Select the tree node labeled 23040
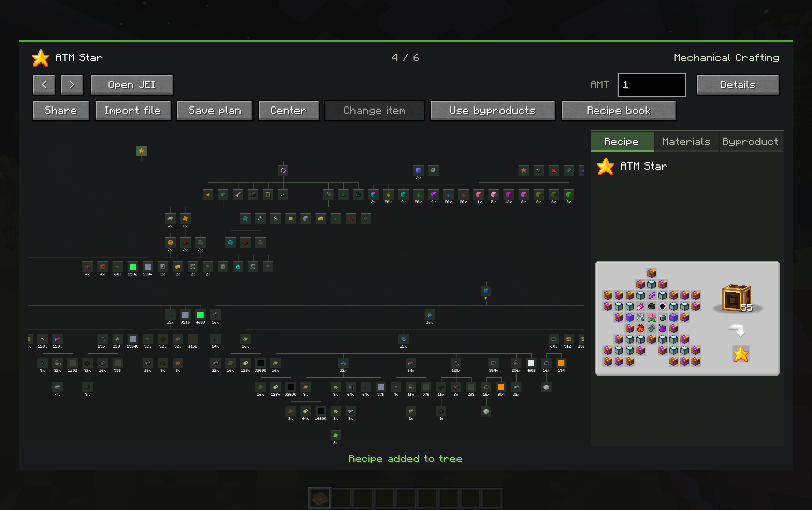The width and height of the screenshot is (812, 510). [x=133, y=339]
